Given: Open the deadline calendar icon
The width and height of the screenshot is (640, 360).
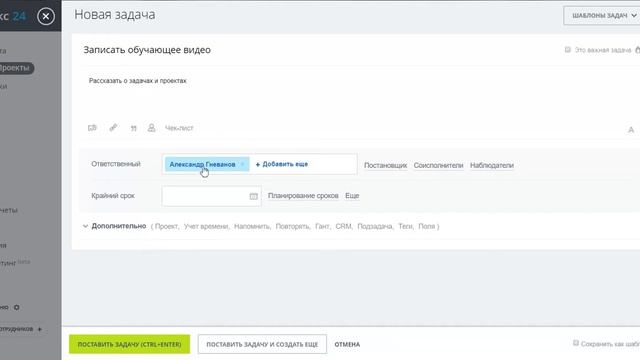Looking at the screenshot, I should pos(253,196).
